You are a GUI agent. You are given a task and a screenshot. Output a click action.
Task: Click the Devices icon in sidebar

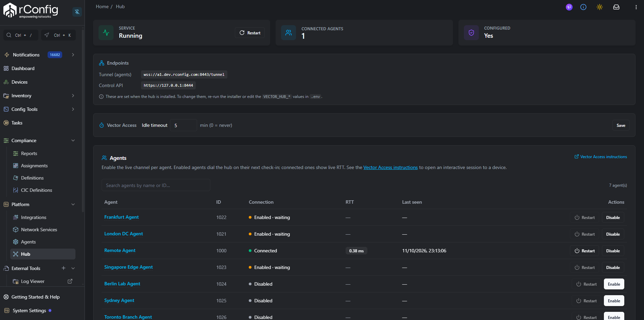pos(6,82)
